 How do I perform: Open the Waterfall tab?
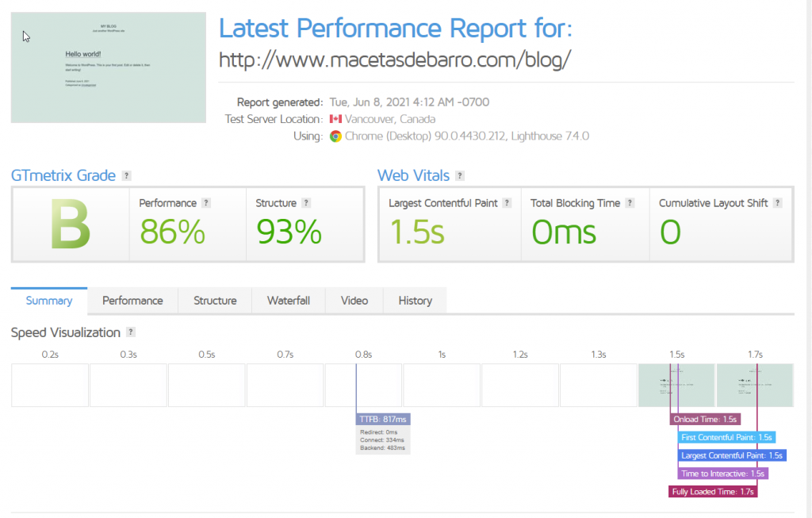(x=288, y=301)
